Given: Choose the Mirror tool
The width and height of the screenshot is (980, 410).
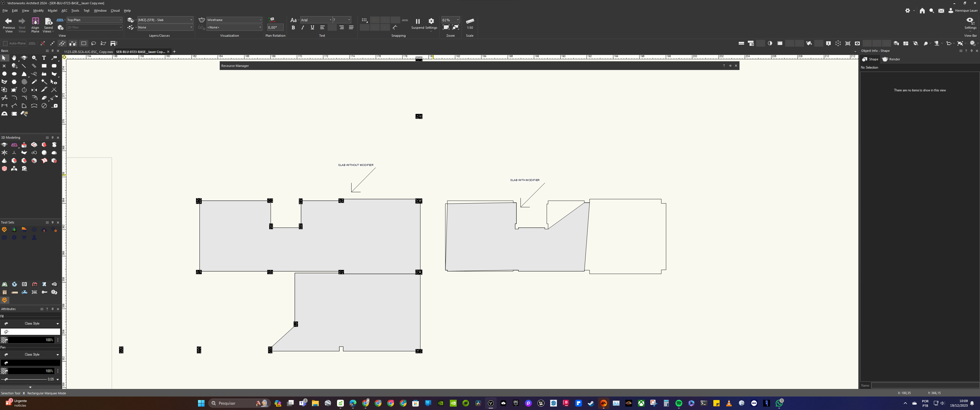Looking at the screenshot, I should pyautogui.click(x=34, y=90).
